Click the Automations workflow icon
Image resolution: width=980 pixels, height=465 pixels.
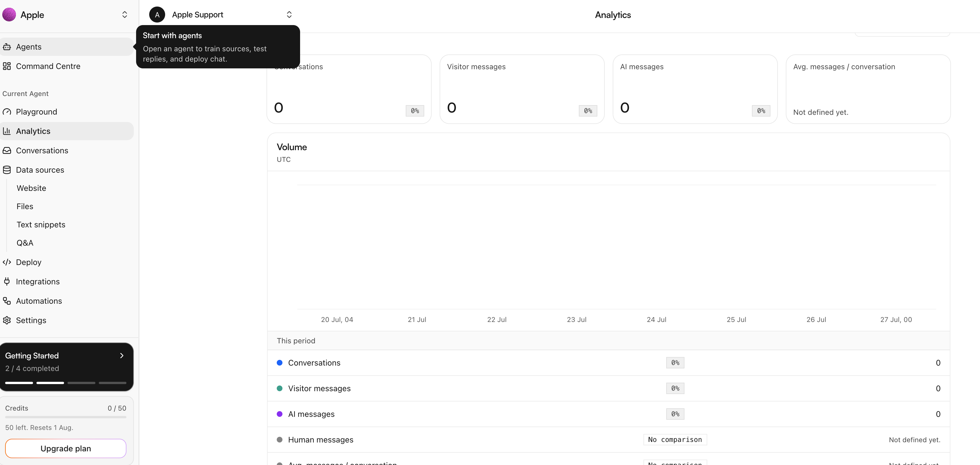pos(7,301)
